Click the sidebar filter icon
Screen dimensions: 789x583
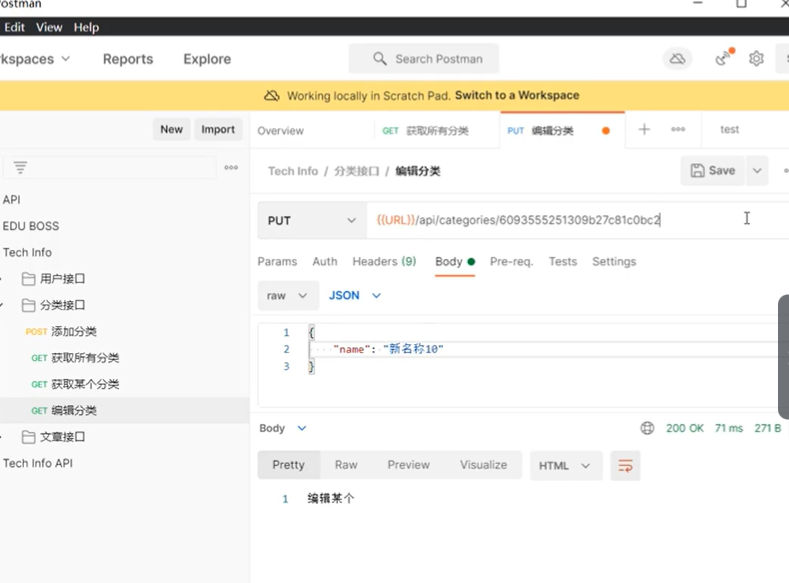pyautogui.click(x=20, y=168)
